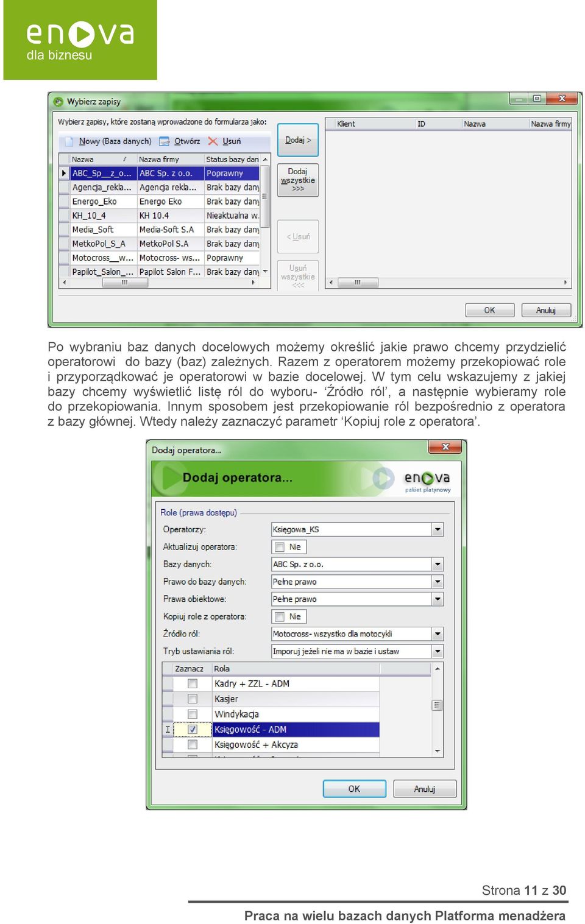Click row selector arrow for ABC_Sp__z_o
Image resolution: width=585 pixels, height=924 pixels.
pos(64,174)
